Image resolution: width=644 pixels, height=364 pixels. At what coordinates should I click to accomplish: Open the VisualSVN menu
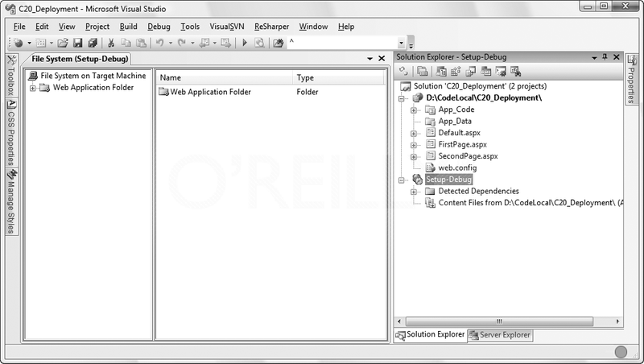[227, 27]
